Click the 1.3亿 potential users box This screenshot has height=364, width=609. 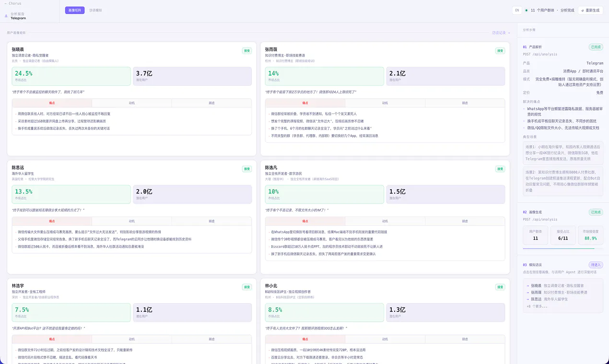click(445, 312)
